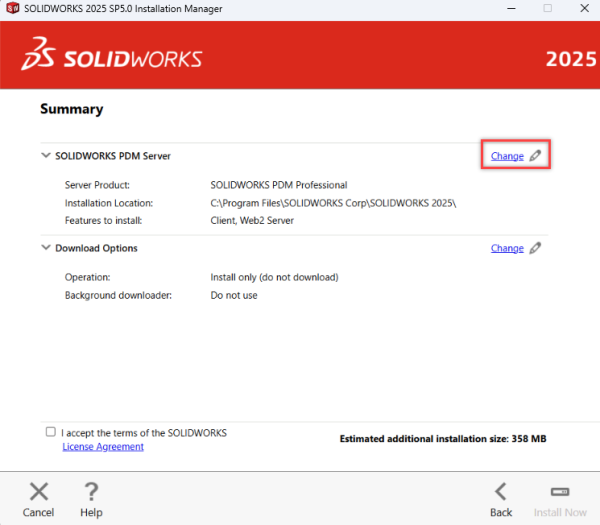Collapse the SOLIDWORKS PDM Server section

pos(46,155)
